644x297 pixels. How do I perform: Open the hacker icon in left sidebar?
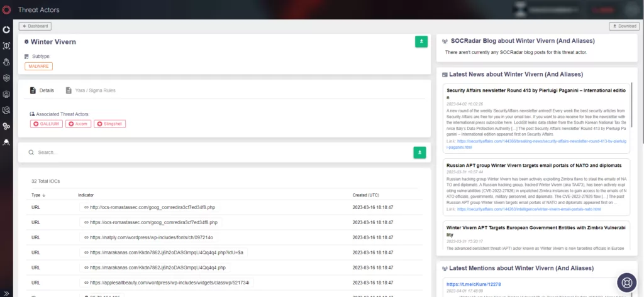click(x=6, y=142)
